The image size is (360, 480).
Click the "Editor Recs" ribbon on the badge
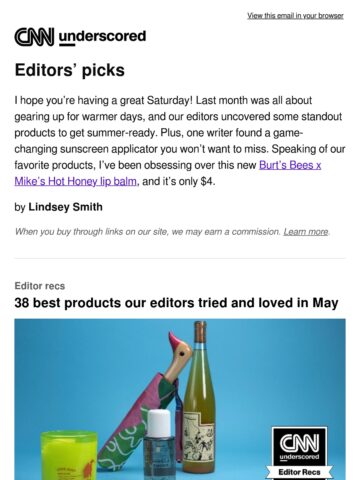point(299,472)
